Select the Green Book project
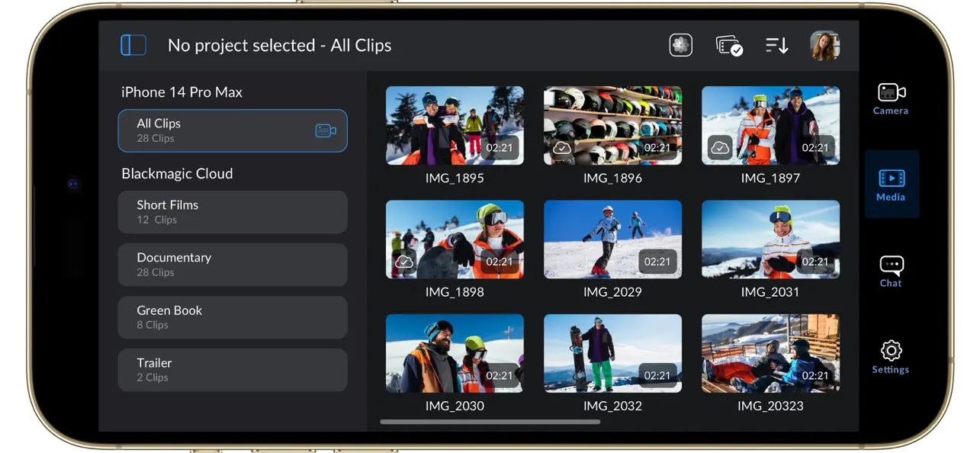 pyautogui.click(x=233, y=317)
